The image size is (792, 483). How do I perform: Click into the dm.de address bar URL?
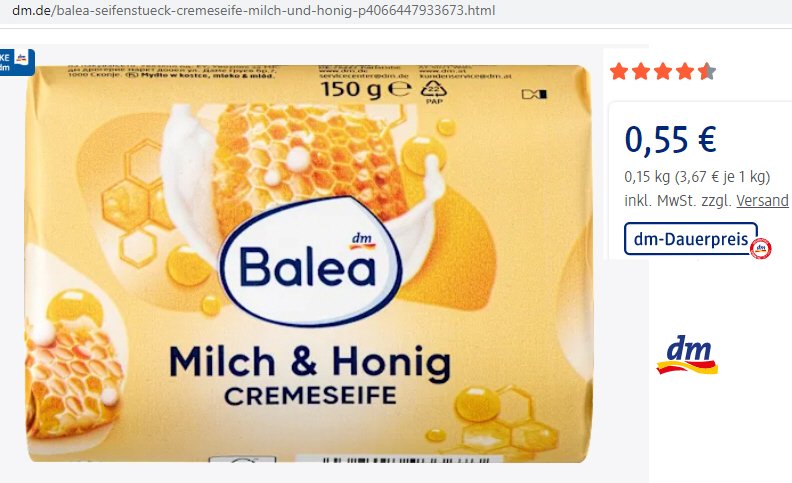254,10
